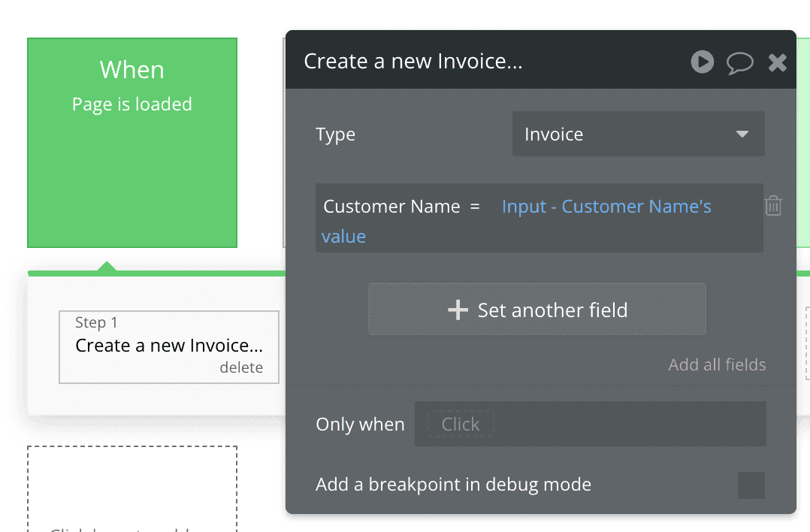Screen dimensions: 810x532
Task: Click the dashed Click placeholder in Only when
Action: click(x=460, y=424)
